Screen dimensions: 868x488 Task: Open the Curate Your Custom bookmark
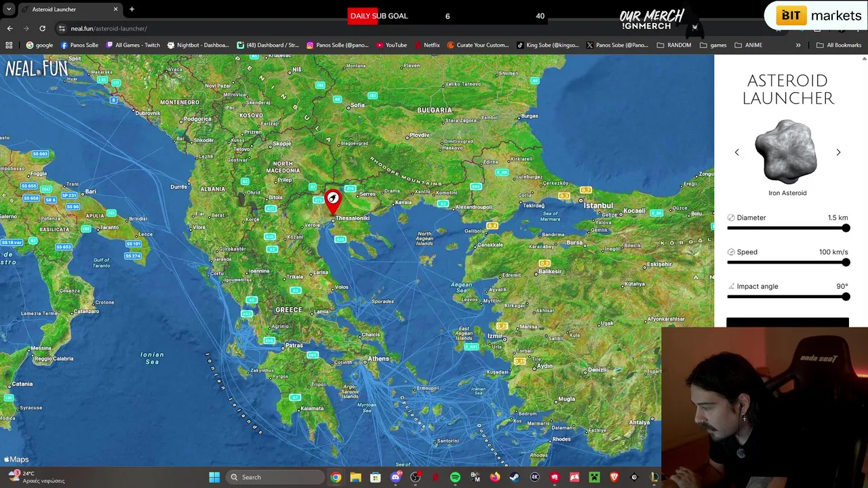pos(477,45)
